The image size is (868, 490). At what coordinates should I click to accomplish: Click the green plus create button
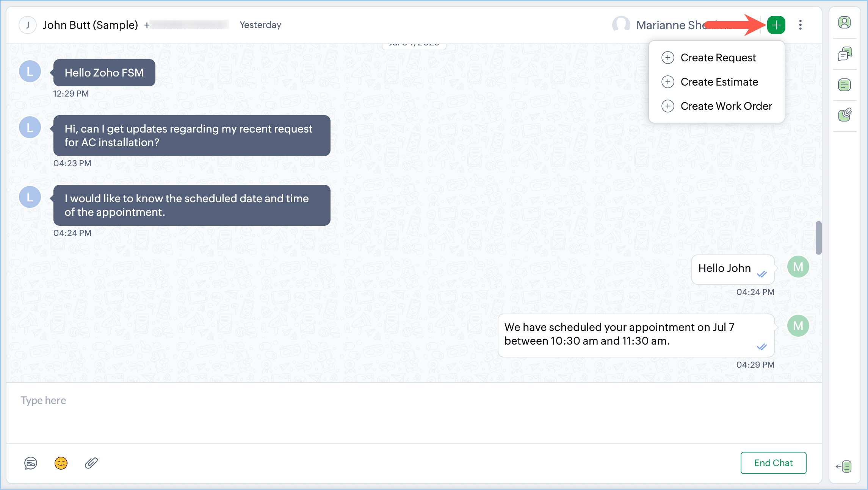[776, 25]
